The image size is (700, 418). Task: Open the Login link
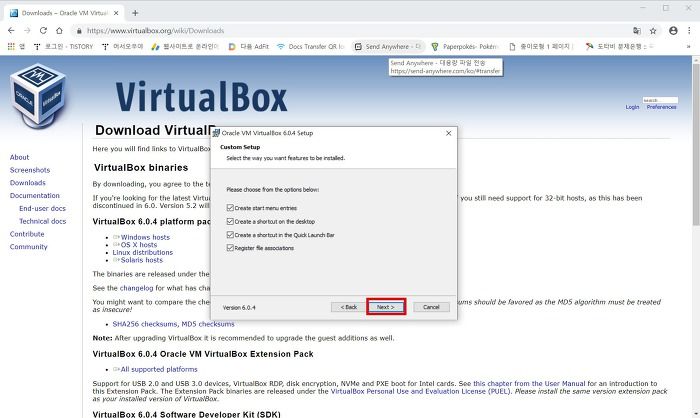coord(632,107)
